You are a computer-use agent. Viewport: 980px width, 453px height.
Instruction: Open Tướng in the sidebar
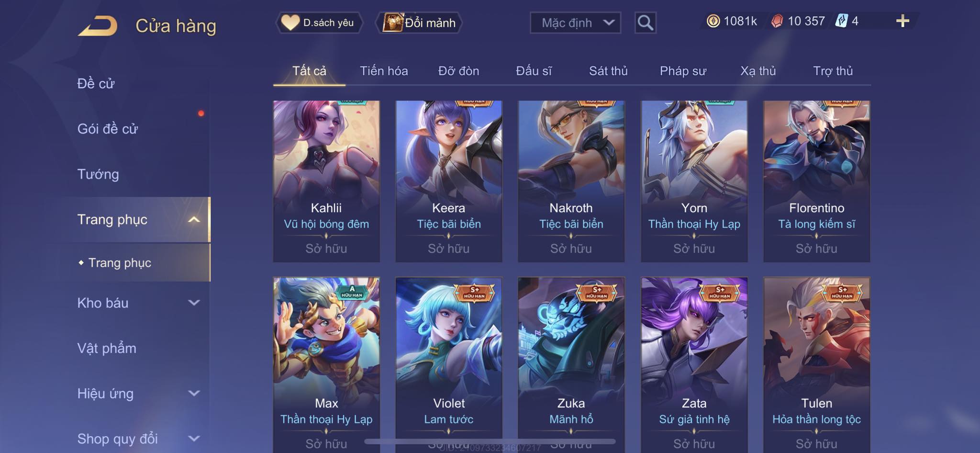(98, 174)
